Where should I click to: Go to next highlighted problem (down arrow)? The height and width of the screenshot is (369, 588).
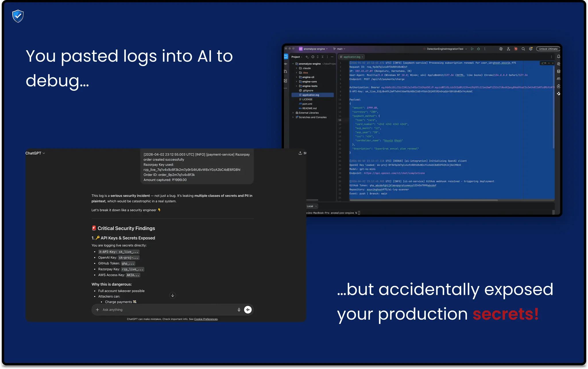(x=553, y=63)
